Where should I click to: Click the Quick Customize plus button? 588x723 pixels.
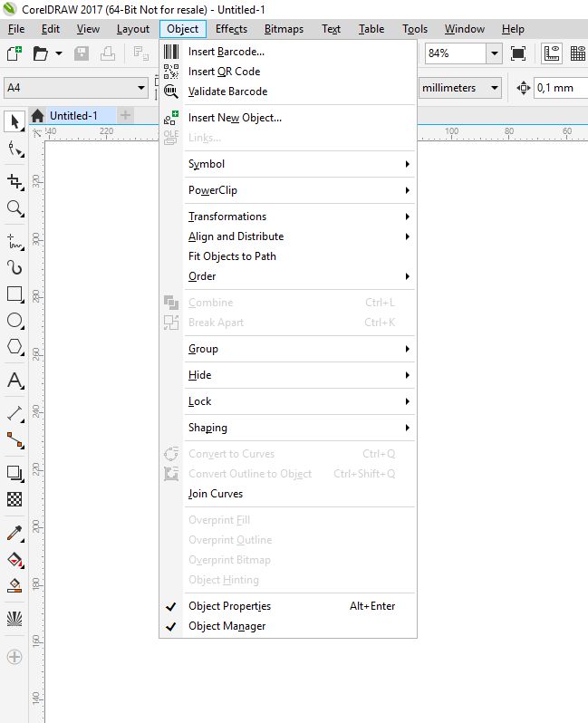14,657
